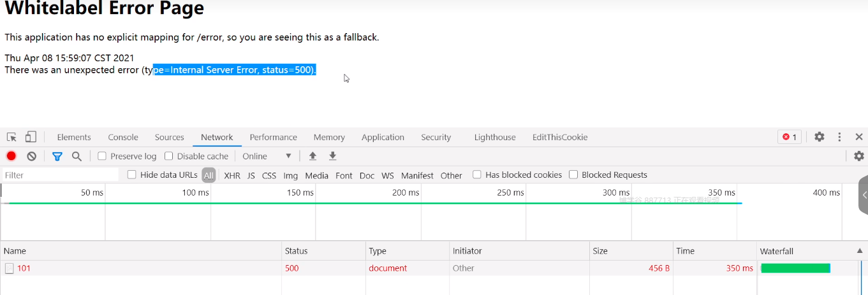Enable the Preserve log checkbox

102,156
